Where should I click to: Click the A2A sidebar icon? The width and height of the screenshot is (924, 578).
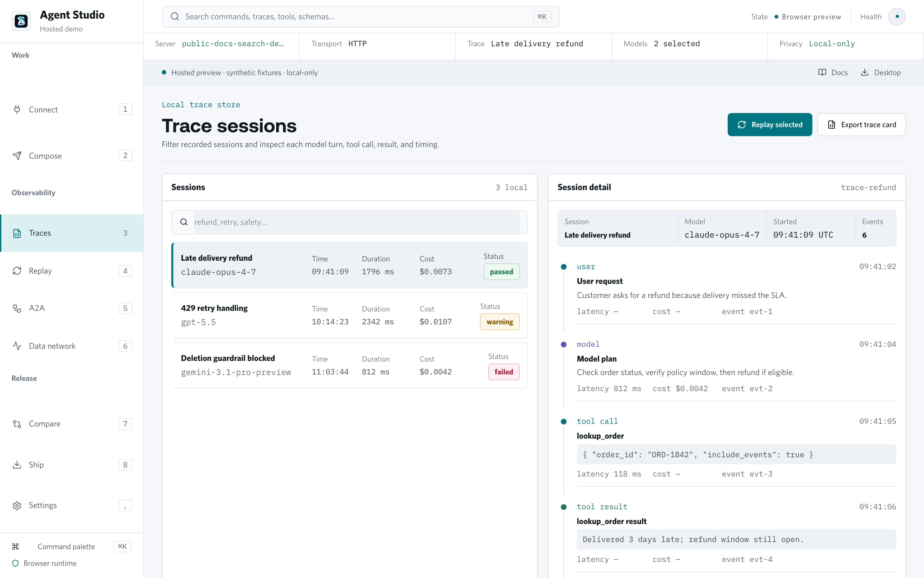click(17, 308)
